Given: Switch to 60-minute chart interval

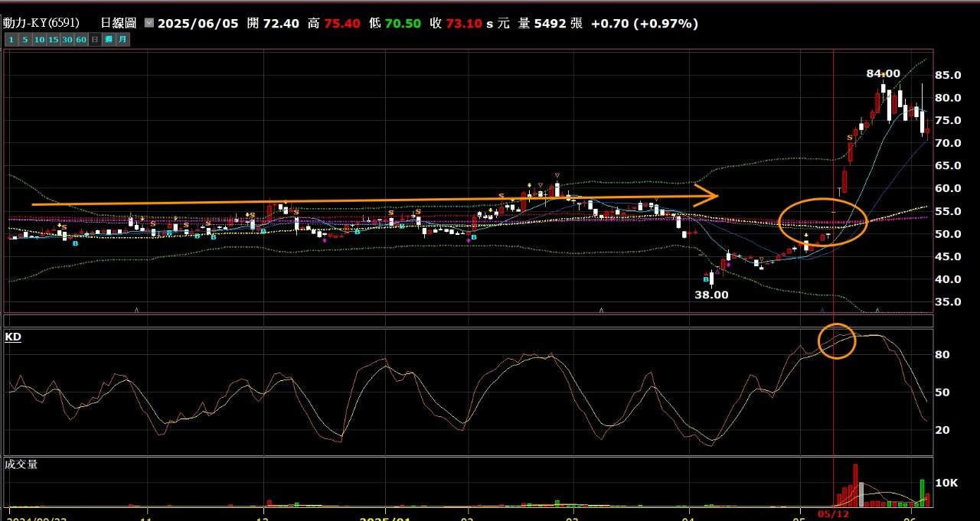Looking at the screenshot, I should 81,39.
